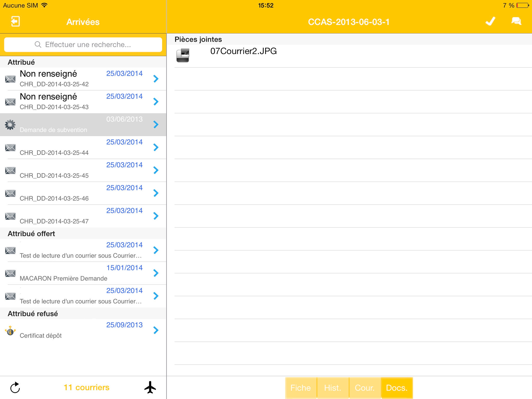This screenshot has width=532, height=399.
Task: Tap the Arrivées header title
Action: pos(83,22)
